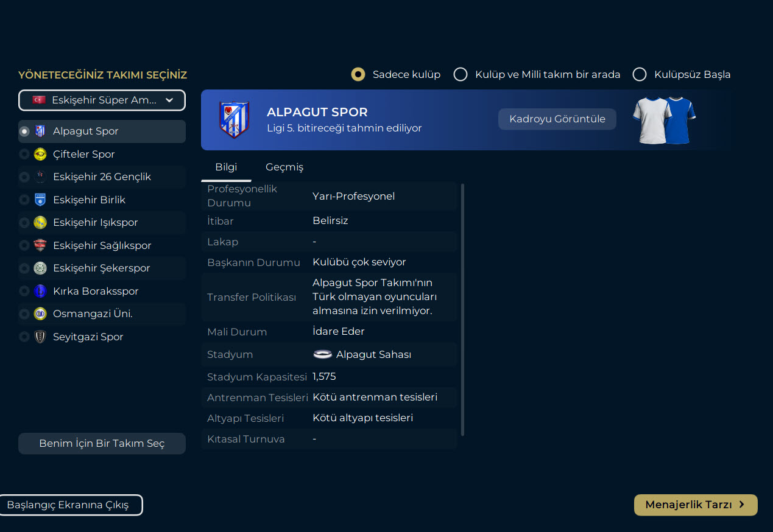Viewport: 773px width, 532px height.
Task: Click the Alpagut Sahası stadium icon
Action: (x=322, y=354)
